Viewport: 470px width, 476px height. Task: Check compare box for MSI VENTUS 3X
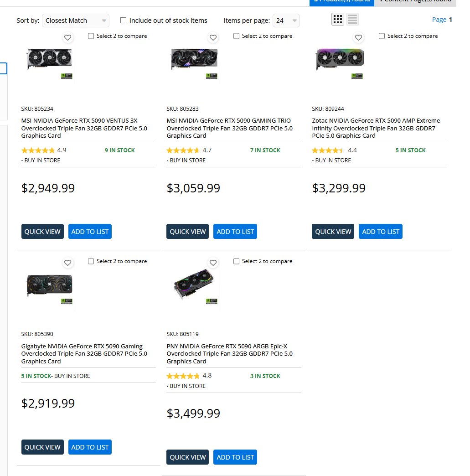91,36
